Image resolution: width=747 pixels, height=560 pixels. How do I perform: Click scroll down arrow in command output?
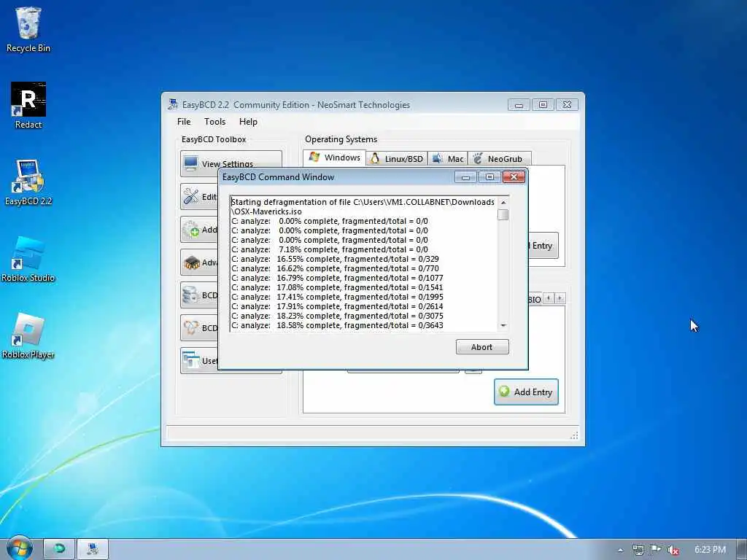(x=503, y=325)
